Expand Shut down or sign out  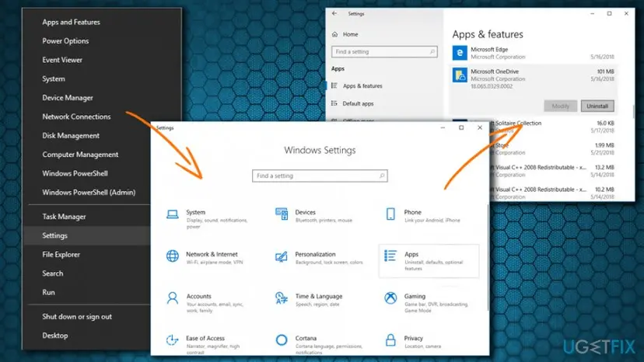[x=77, y=316]
